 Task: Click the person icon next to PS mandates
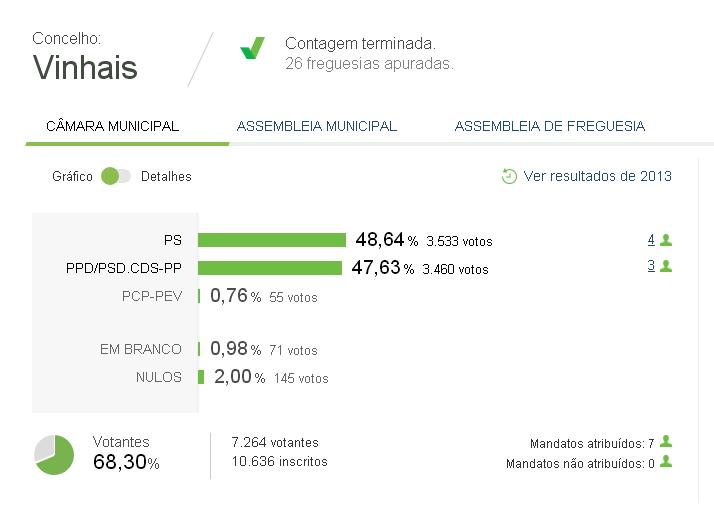(666, 240)
